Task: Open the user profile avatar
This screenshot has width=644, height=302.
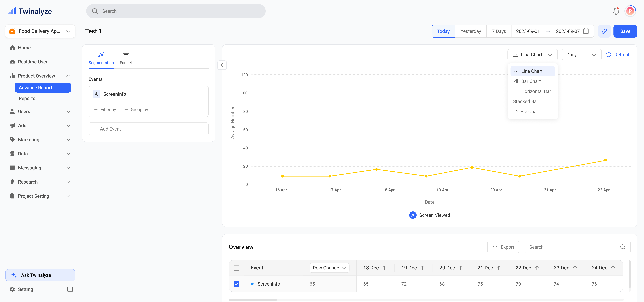Action: pyautogui.click(x=630, y=11)
